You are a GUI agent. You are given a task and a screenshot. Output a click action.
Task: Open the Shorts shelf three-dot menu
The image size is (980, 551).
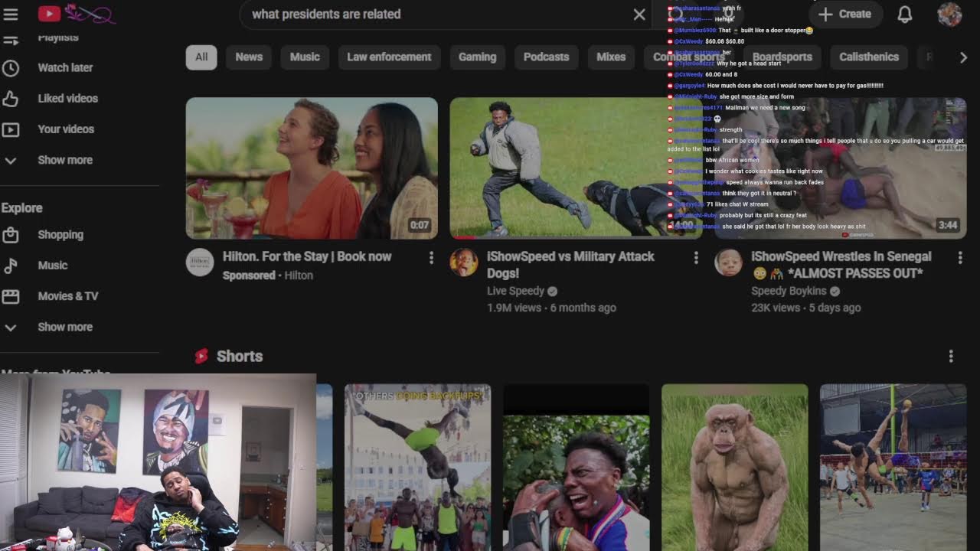tap(951, 356)
